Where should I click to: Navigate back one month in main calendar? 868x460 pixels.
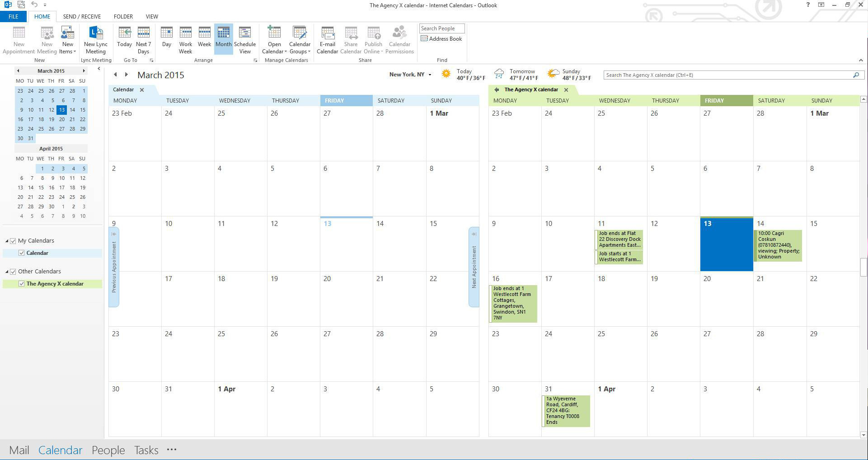pyautogui.click(x=115, y=75)
